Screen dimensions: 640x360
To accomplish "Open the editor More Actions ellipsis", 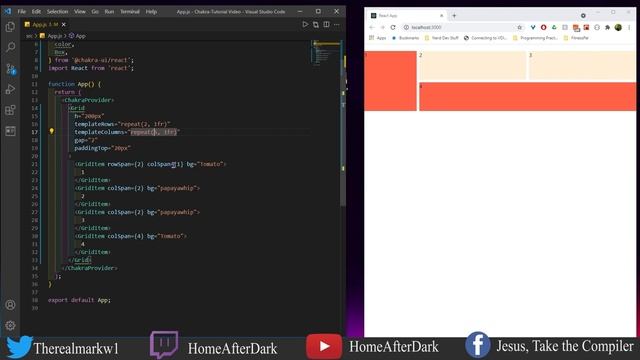I will coord(337,24).
